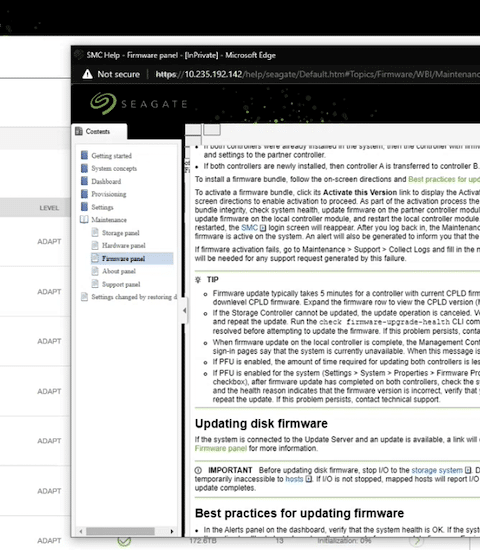The image size is (480, 550).
Task: Click the Support panel page icon
Action: tap(95, 284)
